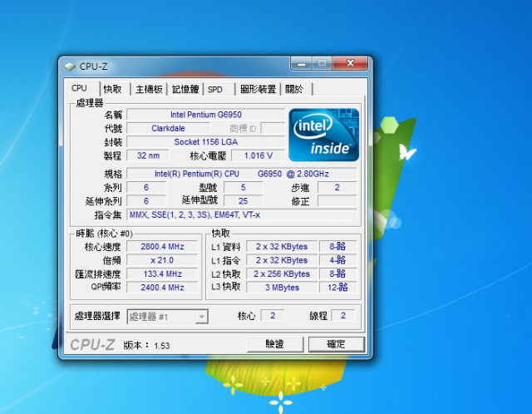Close the CPU-Z window
The image size is (532, 414).
pyautogui.click(x=350, y=63)
